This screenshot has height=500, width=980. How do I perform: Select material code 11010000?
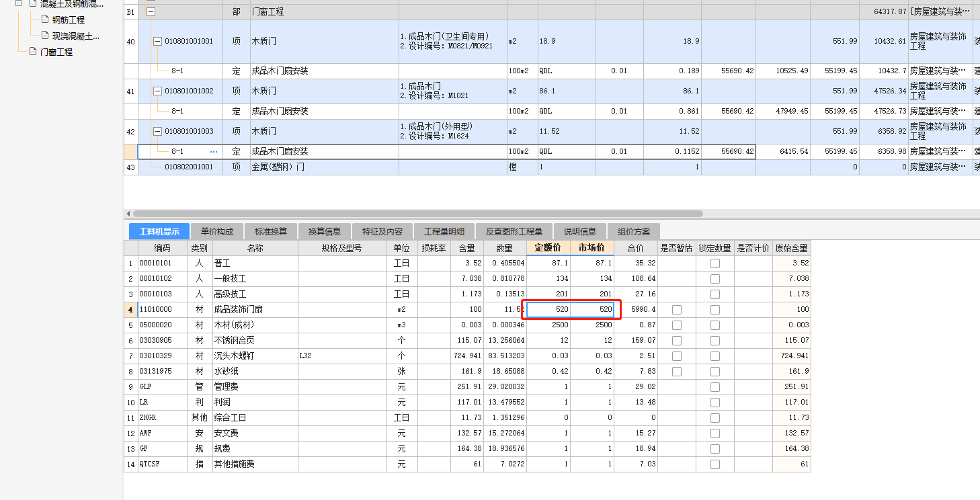click(x=162, y=310)
